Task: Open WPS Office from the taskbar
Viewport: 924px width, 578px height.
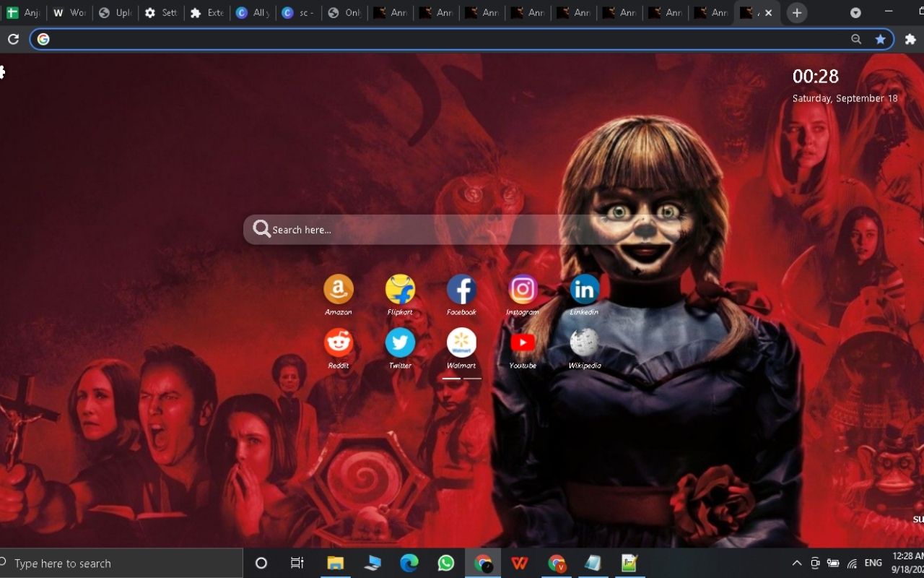Action: [x=520, y=564]
